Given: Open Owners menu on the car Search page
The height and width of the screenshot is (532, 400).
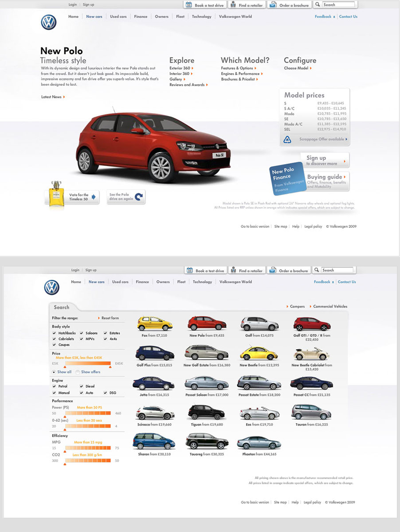Looking at the screenshot, I should (163, 282).
